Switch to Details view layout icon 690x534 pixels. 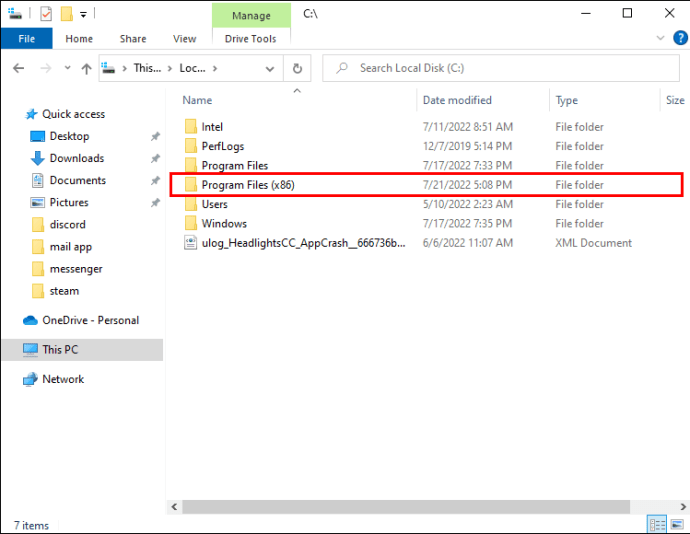pyautogui.click(x=657, y=525)
